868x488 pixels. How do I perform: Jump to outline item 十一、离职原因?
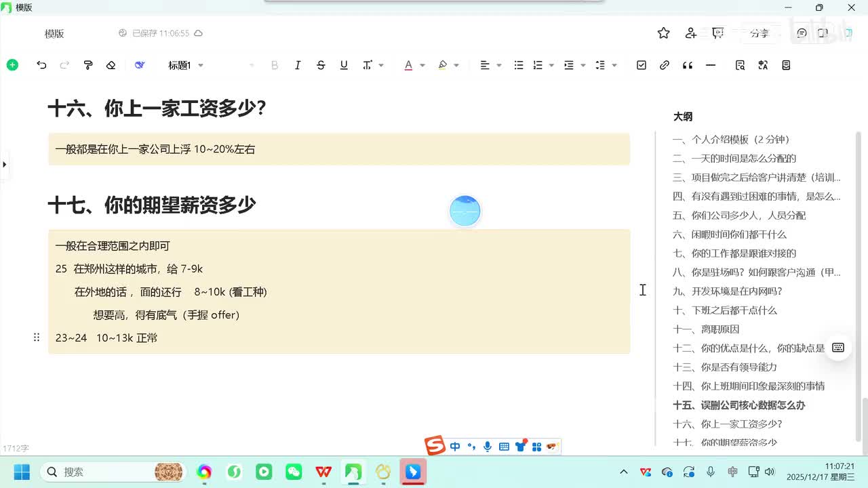706,329
